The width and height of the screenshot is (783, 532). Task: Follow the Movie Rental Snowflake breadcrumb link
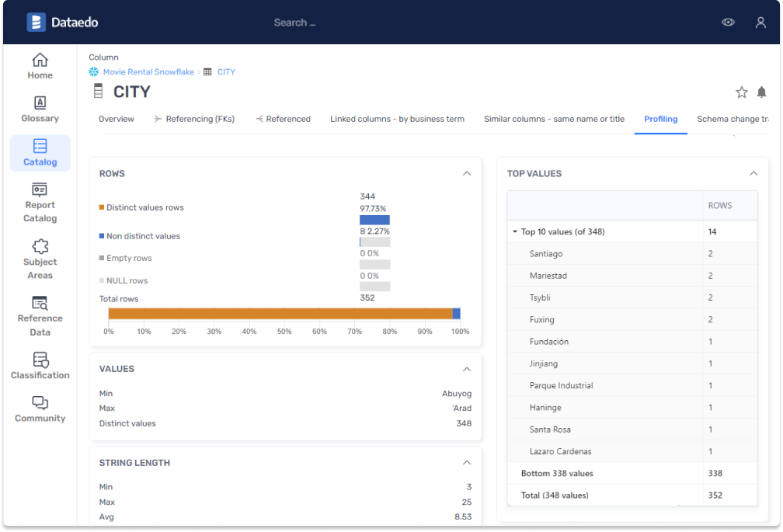[x=148, y=71]
